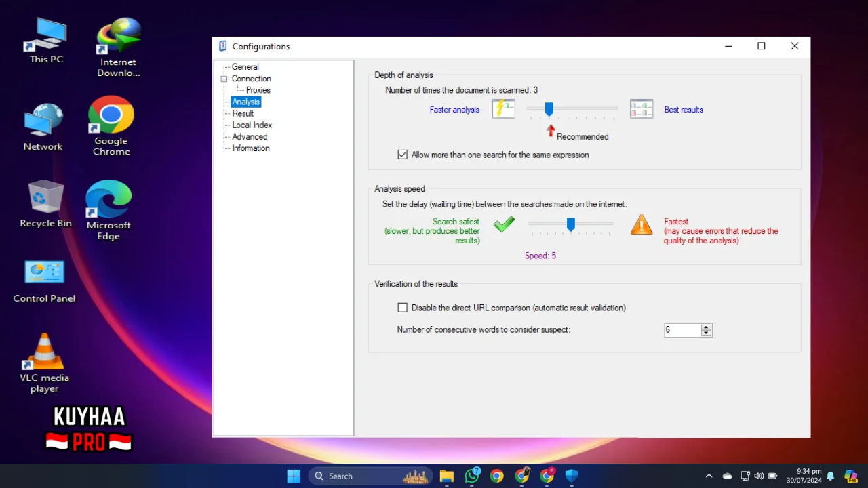Uncheck Allow more than one search checkbox

[x=403, y=155]
